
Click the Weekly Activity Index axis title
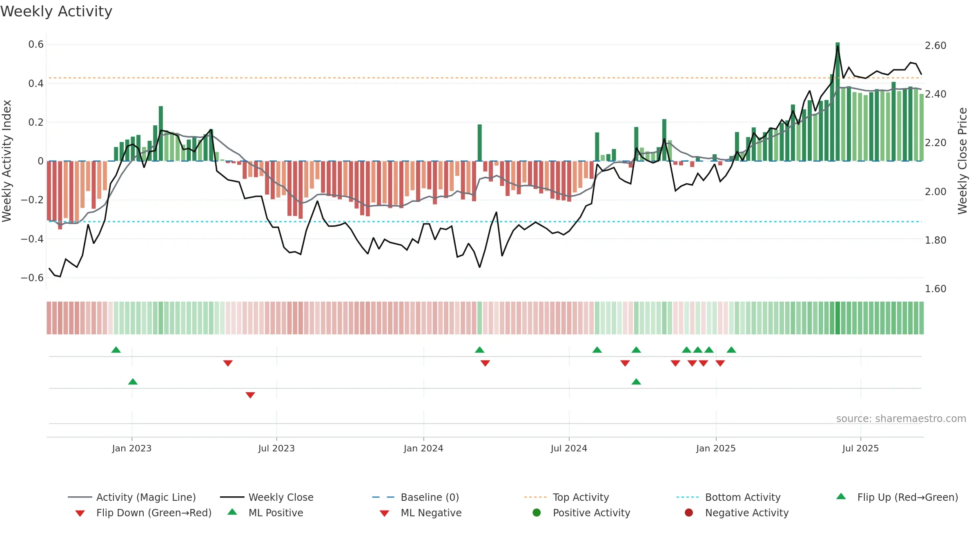pyautogui.click(x=7, y=161)
